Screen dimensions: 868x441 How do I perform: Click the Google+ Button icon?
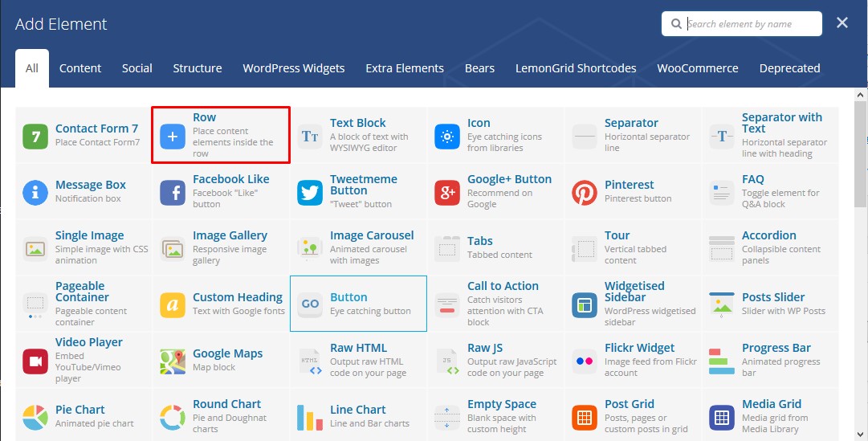point(447,193)
